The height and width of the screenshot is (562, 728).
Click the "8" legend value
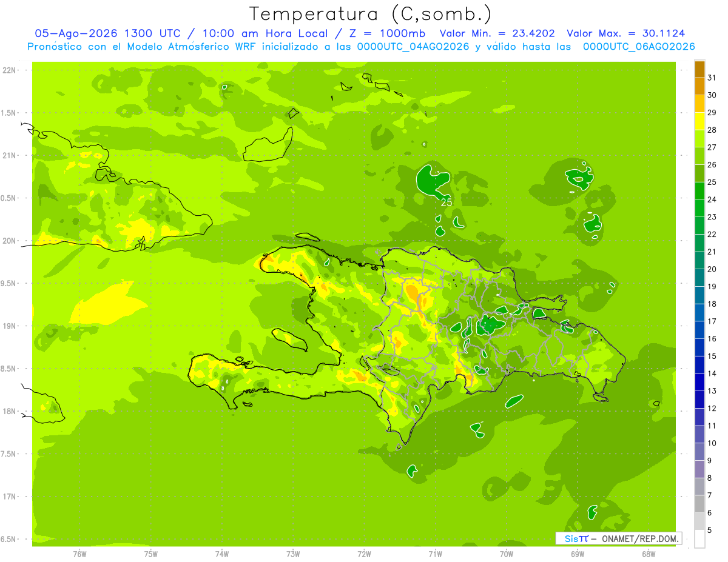click(710, 478)
